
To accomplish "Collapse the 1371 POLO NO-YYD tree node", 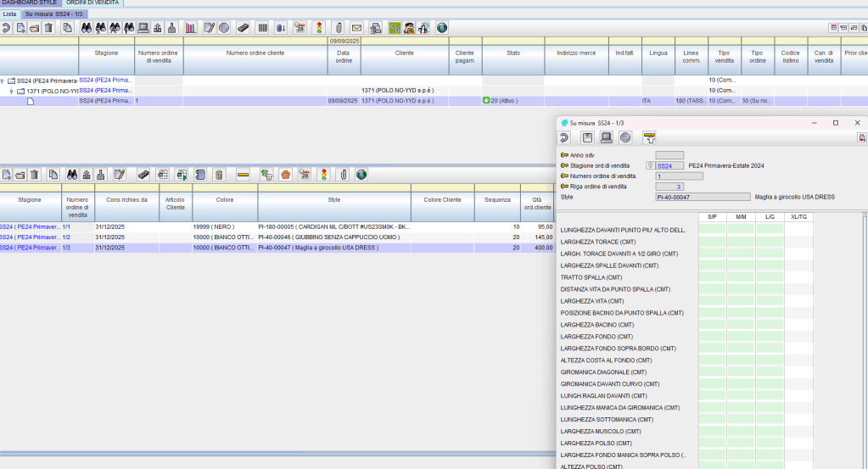I will pos(11,91).
